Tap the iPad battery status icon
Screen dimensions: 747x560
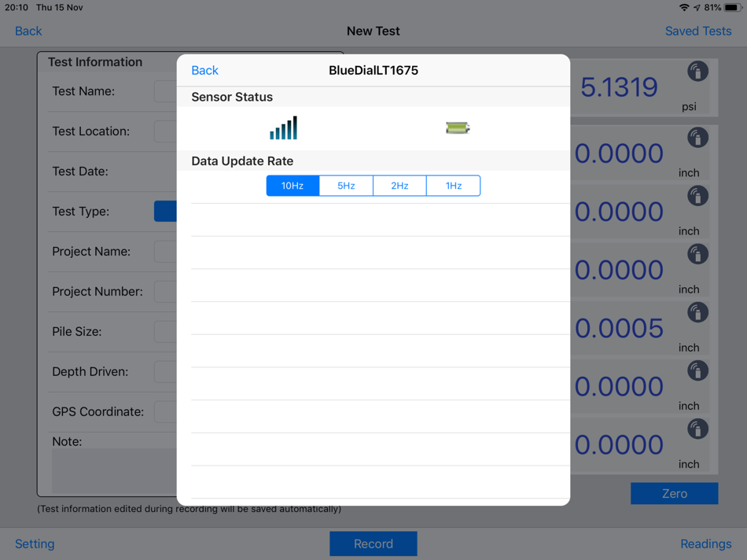[x=733, y=8]
